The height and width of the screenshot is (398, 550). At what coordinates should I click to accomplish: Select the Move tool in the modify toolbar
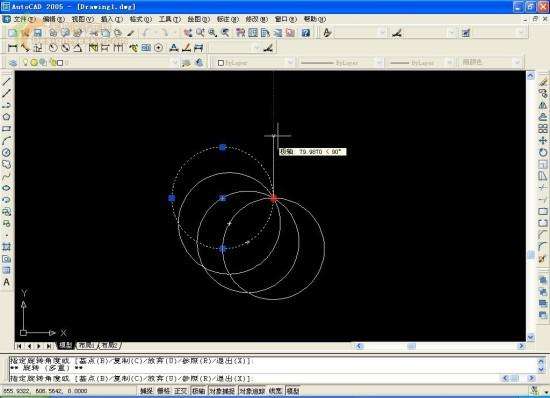click(543, 141)
